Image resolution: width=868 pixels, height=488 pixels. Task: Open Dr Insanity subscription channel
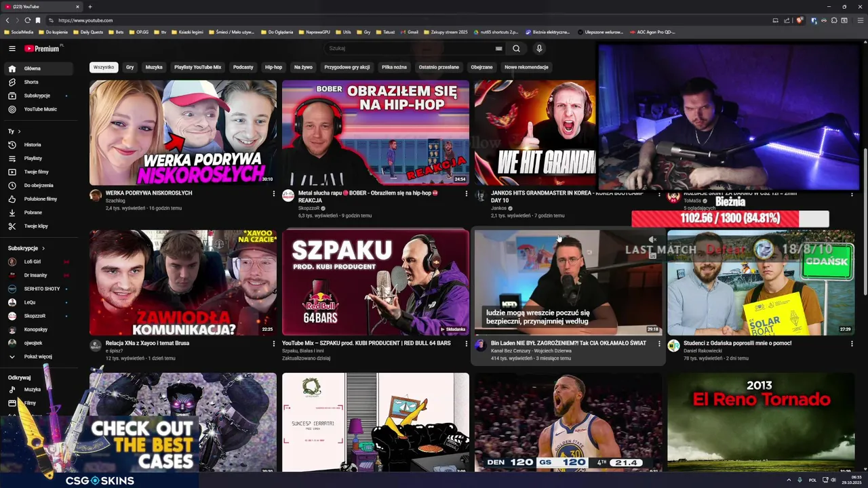[39, 275]
